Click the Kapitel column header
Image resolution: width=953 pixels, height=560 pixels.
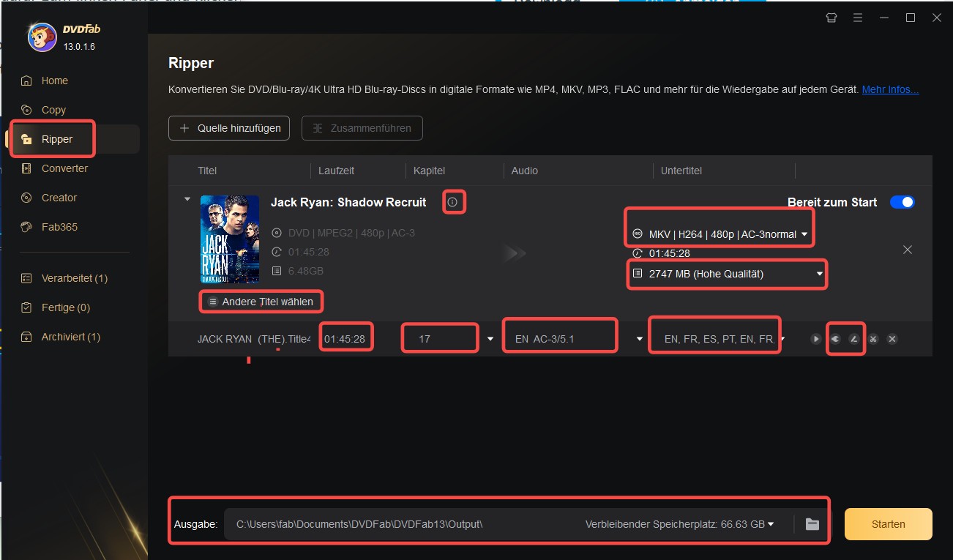[x=429, y=171]
